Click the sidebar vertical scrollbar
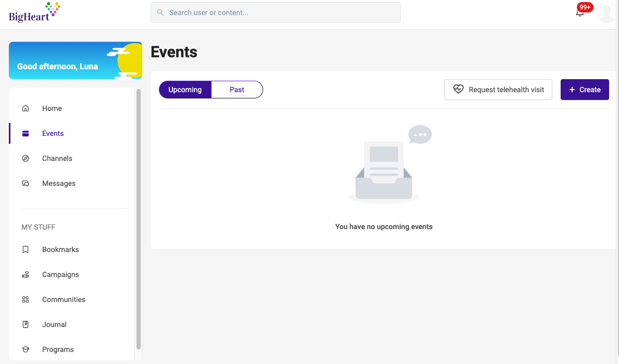The width and height of the screenshot is (619, 364). (139, 219)
